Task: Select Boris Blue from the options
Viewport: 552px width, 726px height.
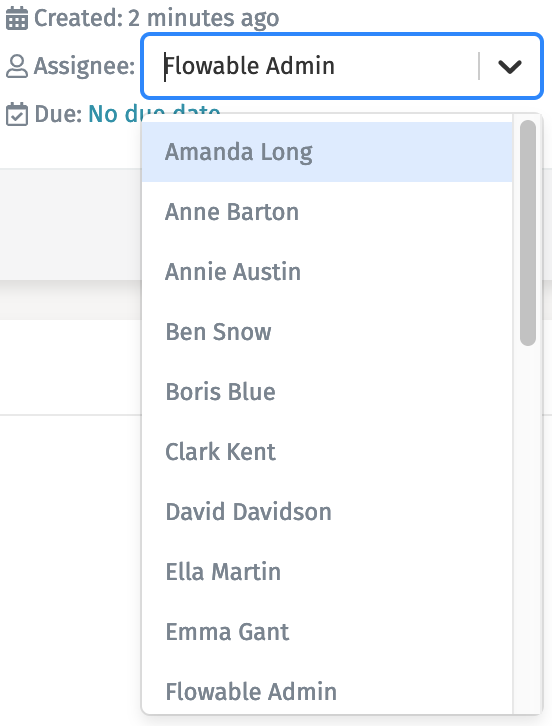Action: 327,392
